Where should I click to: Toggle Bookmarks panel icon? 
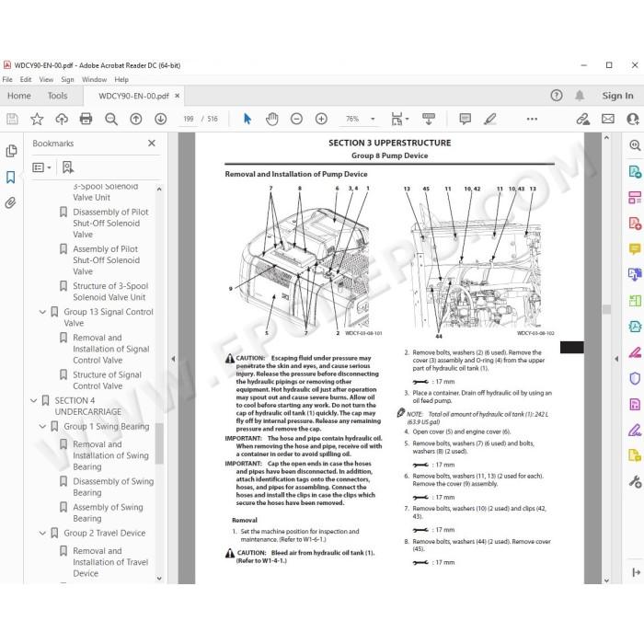[x=11, y=177]
